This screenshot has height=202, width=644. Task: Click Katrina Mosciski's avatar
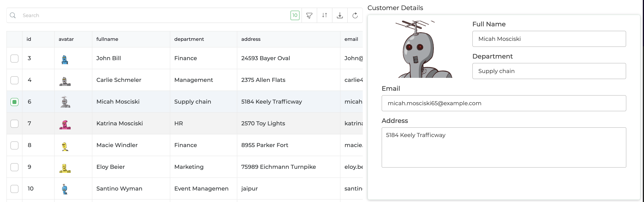(x=65, y=125)
